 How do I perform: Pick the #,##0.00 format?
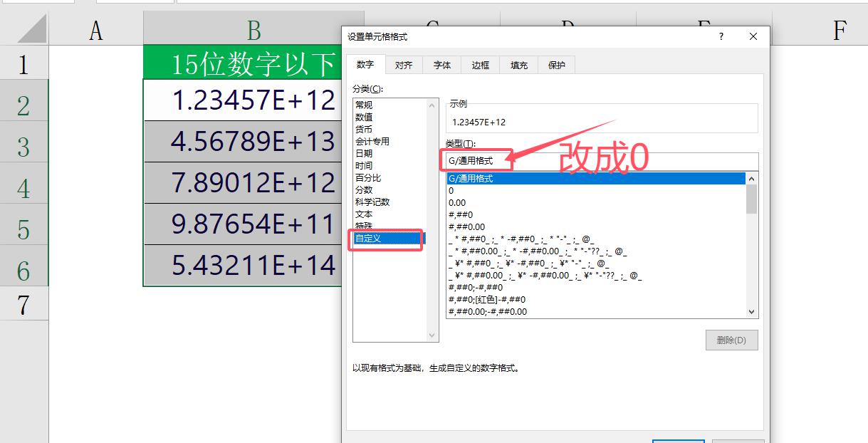click(x=596, y=227)
